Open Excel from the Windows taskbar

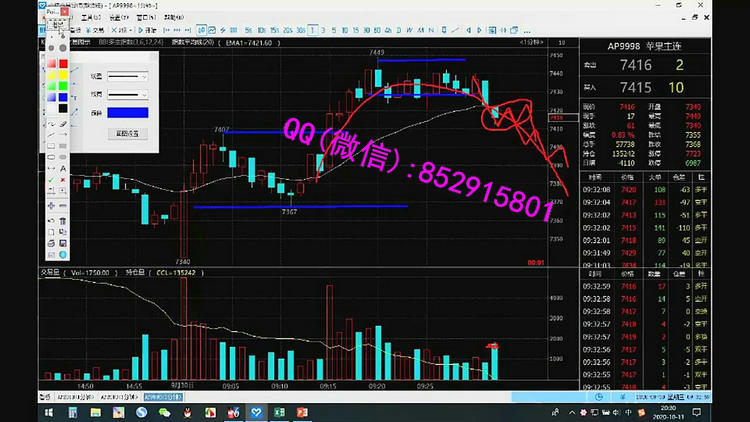280,411
